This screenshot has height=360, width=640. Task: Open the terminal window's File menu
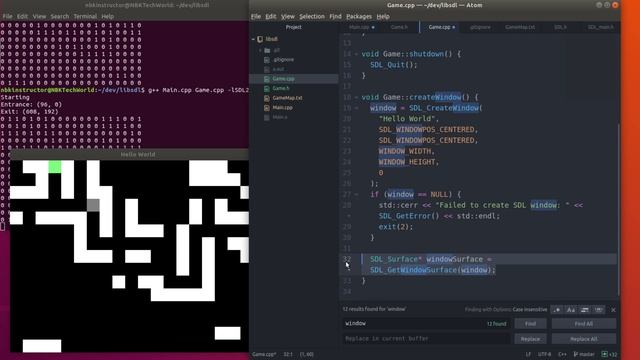pyautogui.click(x=8, y=16)
